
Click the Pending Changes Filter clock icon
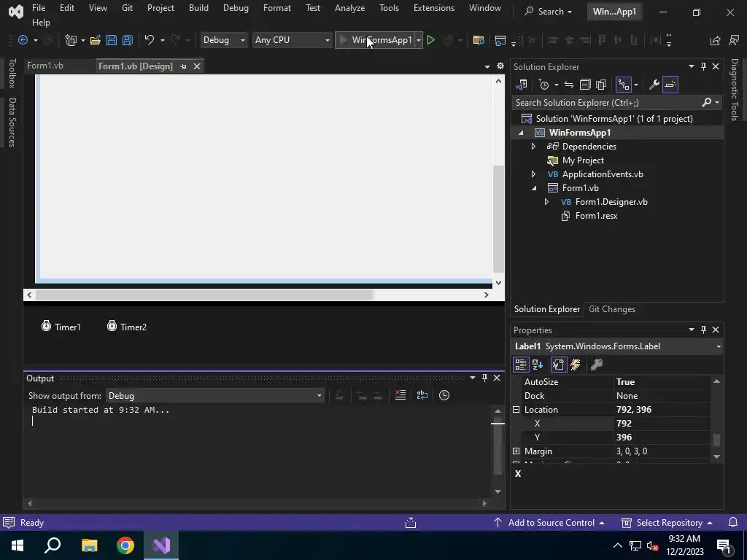coord(543,85)
